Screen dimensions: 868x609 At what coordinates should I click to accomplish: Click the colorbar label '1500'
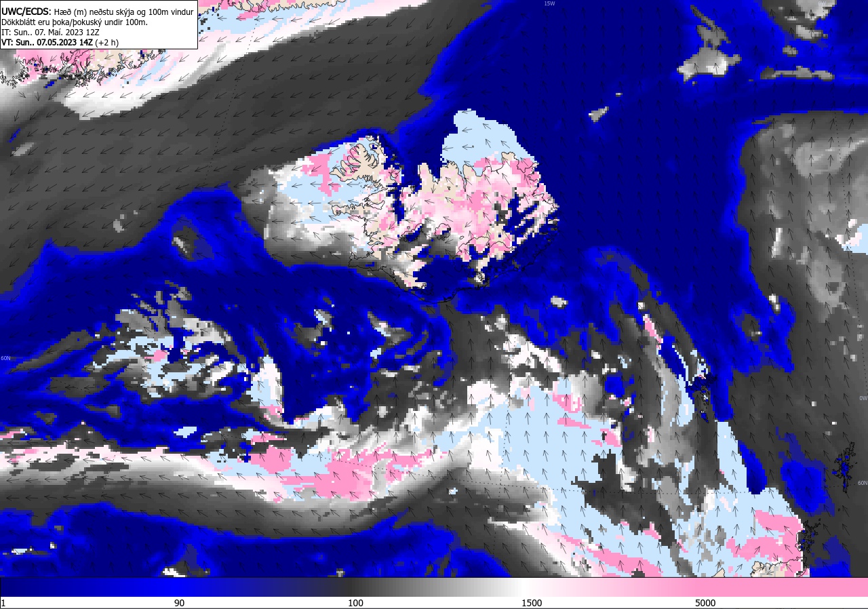click(x=532, y=603)
